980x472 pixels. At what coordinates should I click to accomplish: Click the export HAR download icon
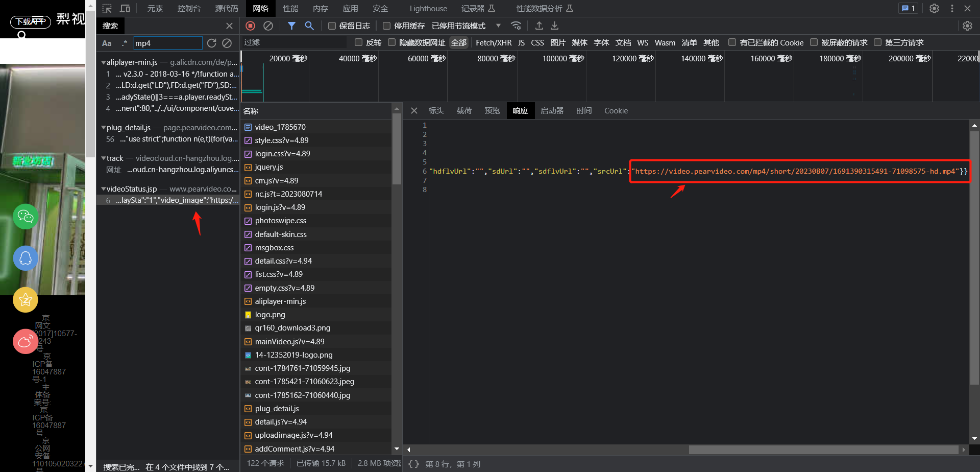coord(555,26)
